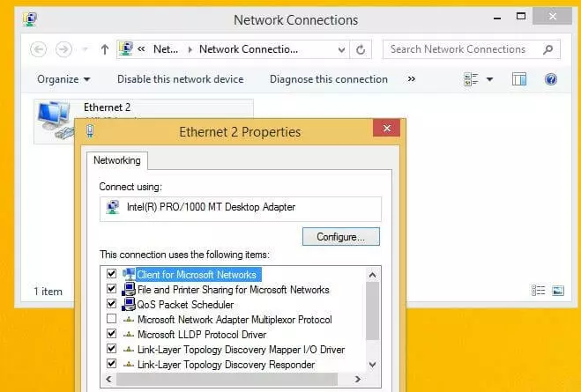Toggle the preview pane icon
This screenshot has width=581, height=392.
(519, 79)
